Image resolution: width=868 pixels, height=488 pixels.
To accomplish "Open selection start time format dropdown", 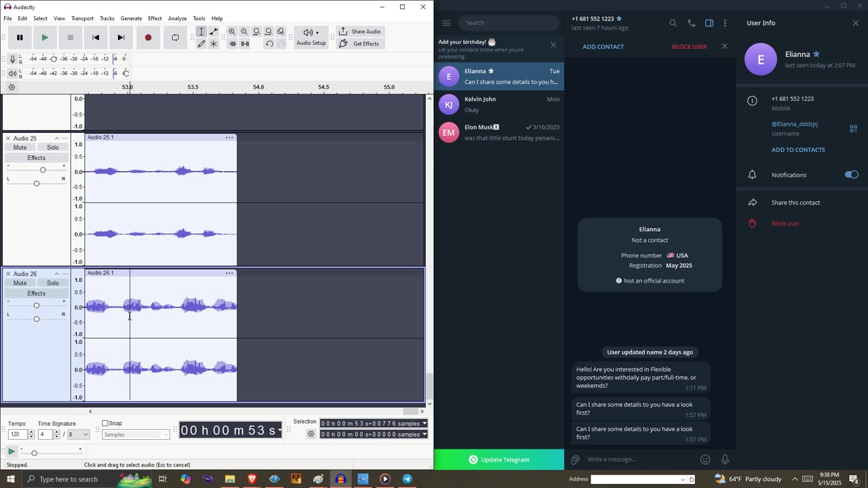I will (425, 424).
